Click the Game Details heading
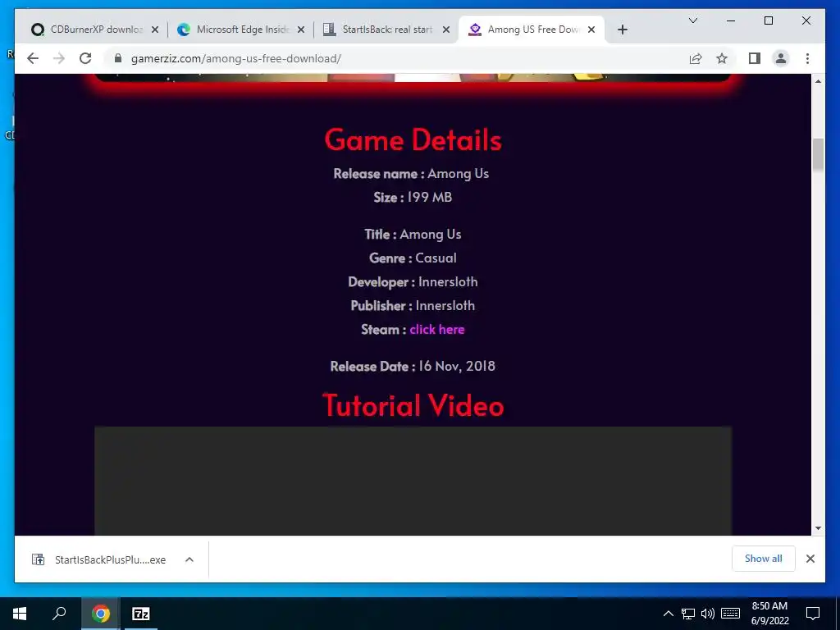 [413, 139]
